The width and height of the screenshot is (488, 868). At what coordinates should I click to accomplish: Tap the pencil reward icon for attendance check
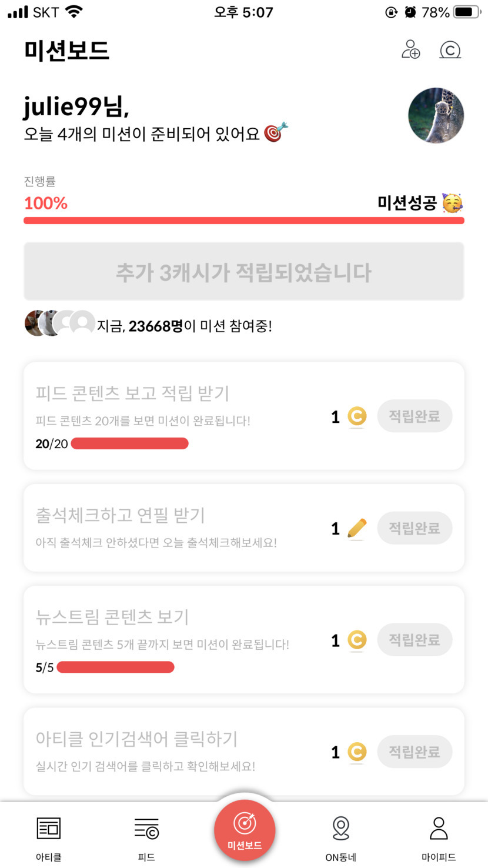point(356,528)
